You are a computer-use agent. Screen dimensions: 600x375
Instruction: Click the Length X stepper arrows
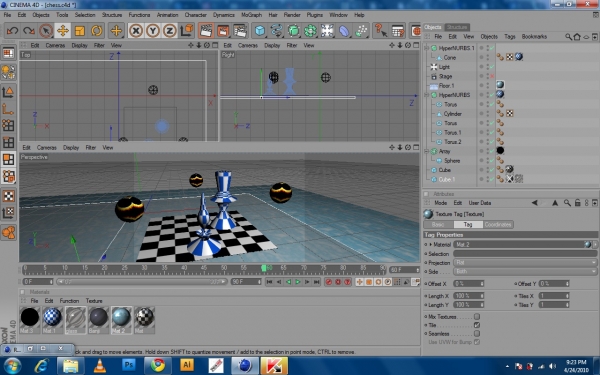tap(482, 296)
